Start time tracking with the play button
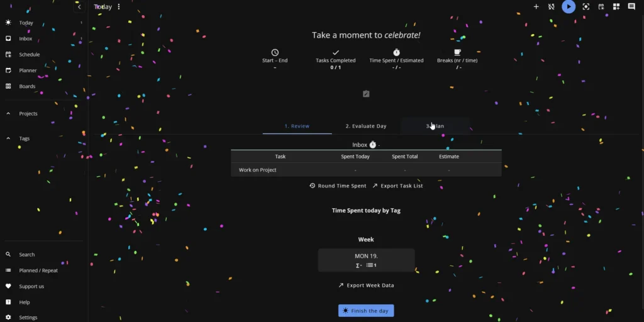 click(x=569, y=7)
